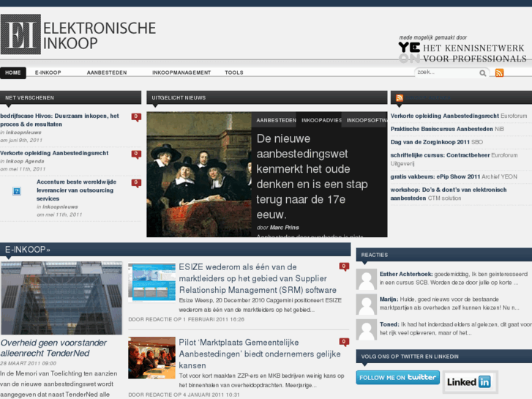Focus the zoek search field

(x=446, y=72)
